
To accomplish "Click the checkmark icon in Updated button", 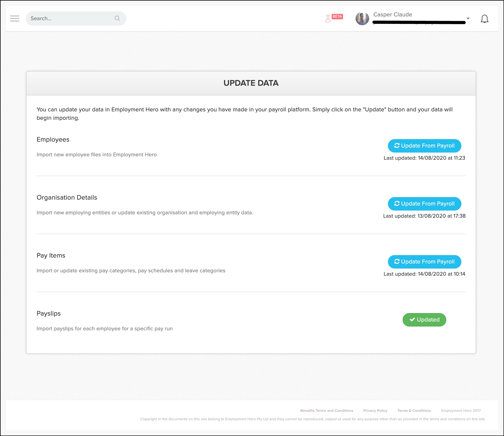I will pyautogui.click(x=412, y=320).
